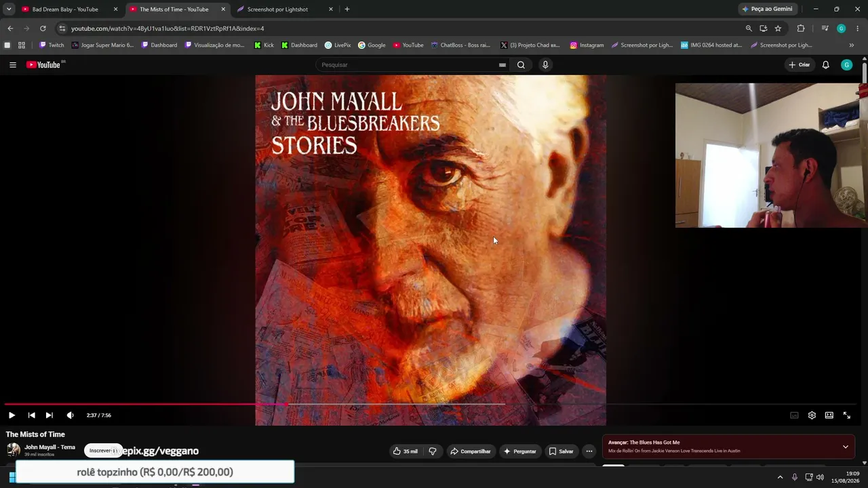Screen dimensions: 868x488
Task: Open the John Mayall - Tema channel
Action: (50, 447)
